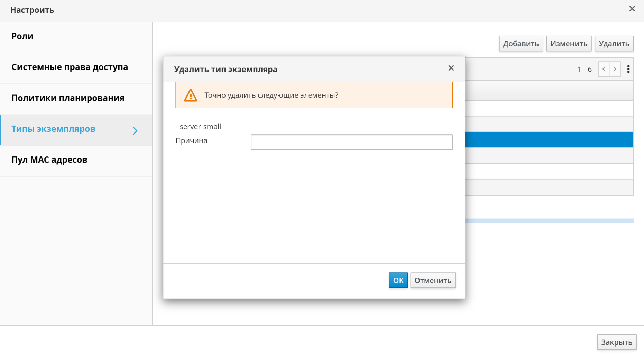Image resolution: width=644 pixels, height=357 pixels.
Task: Go to previous page of results
Action: click(x=604, y=69)
